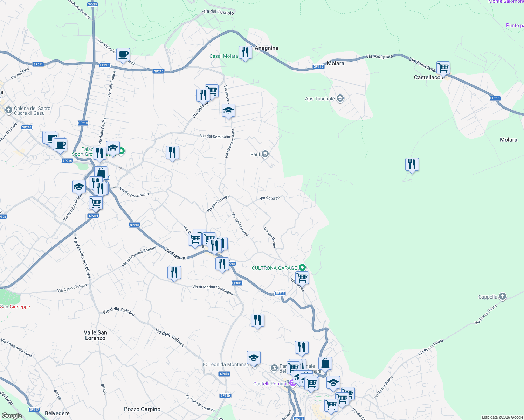Open the Aps Tuscholé graduation cap marker
The height and width of the screenshot is (420, 524).
click(x=339, y=98)
